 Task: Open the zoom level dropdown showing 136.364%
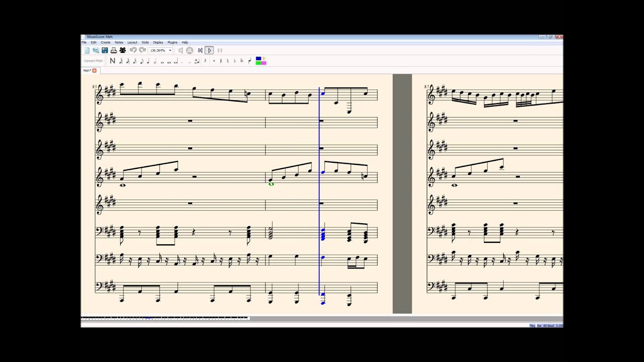[160, 50]
